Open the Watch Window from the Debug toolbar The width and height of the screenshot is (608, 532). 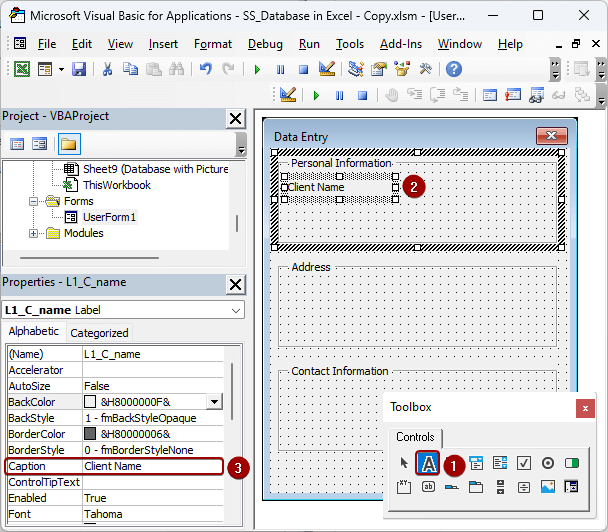[x=536, y=95]
